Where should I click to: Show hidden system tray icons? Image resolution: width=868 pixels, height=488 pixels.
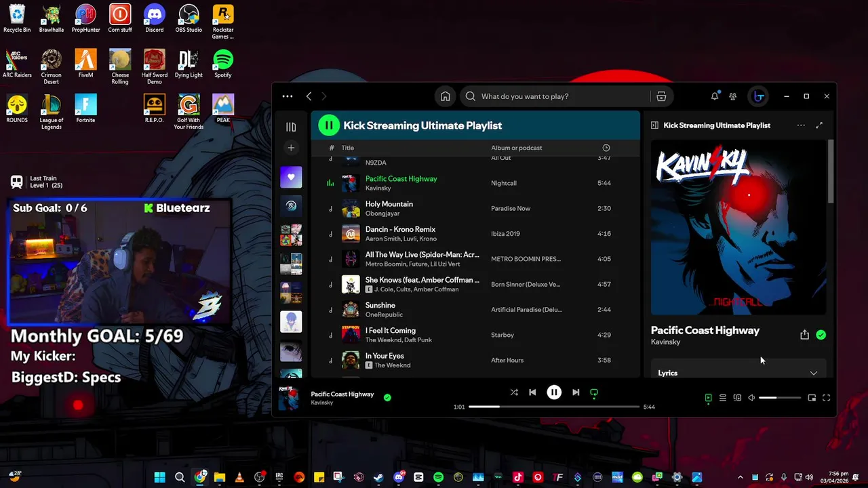740,477
